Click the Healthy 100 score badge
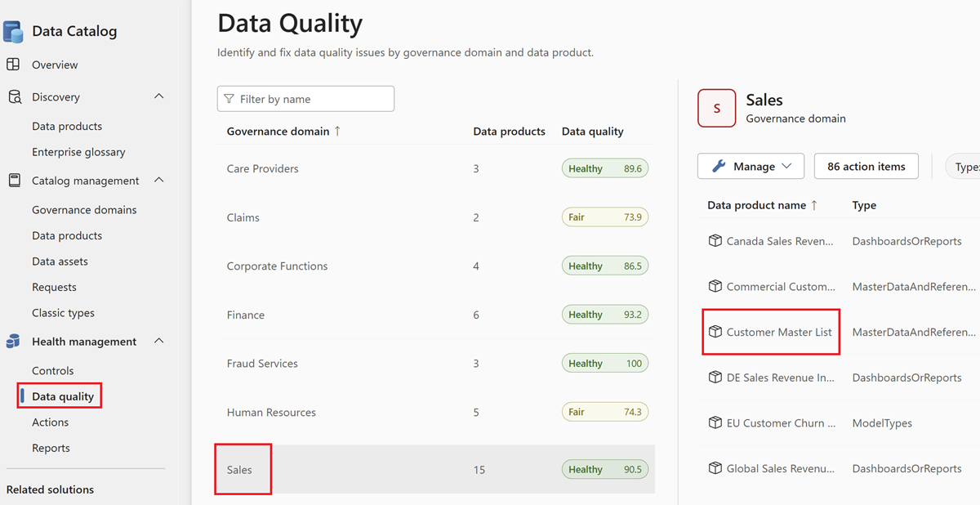Viewport: 980px width, 505px height. coord(604,363)
